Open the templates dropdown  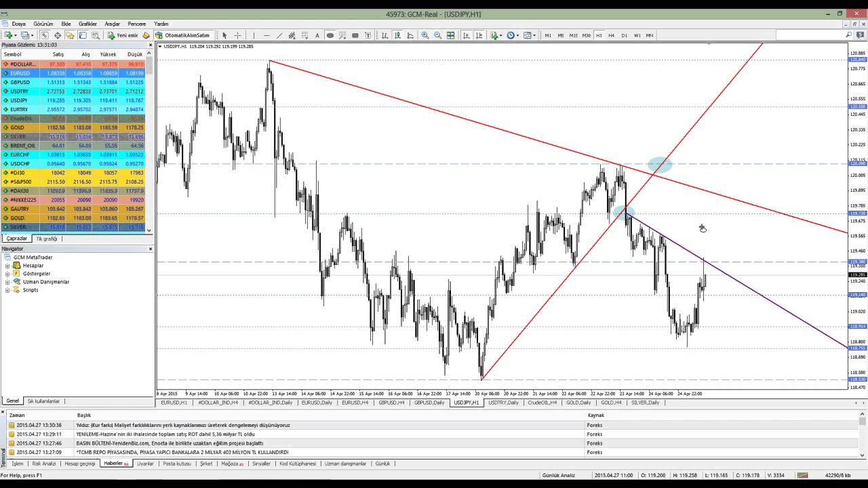point(534,35)
